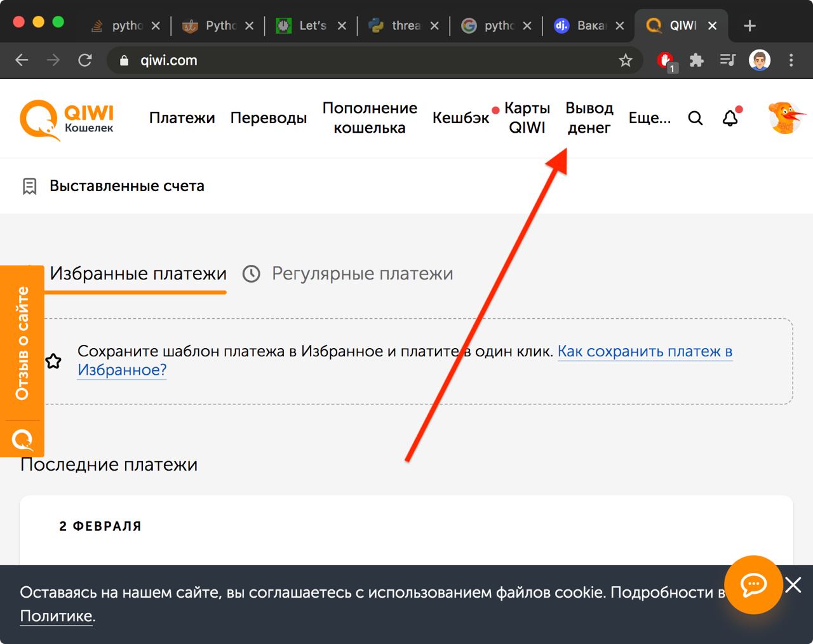Open the notifications bell
This screenshot has width=813, height=644.
tap(730, 118)
